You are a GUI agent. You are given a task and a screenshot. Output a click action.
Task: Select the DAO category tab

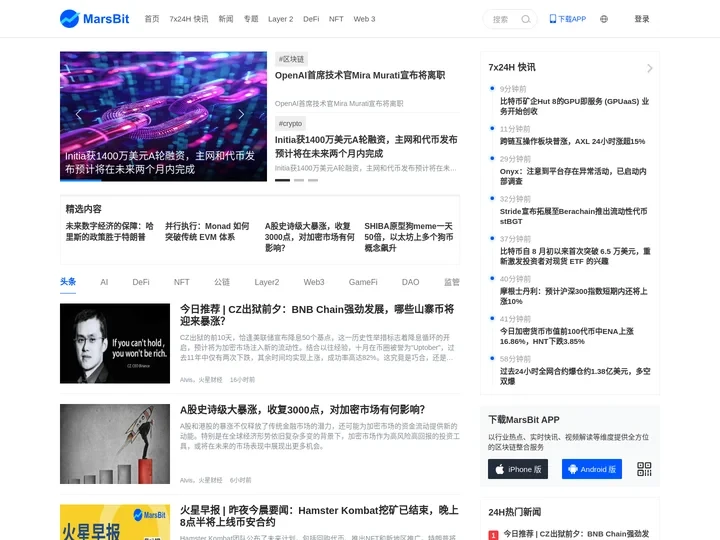pos(411,282)
